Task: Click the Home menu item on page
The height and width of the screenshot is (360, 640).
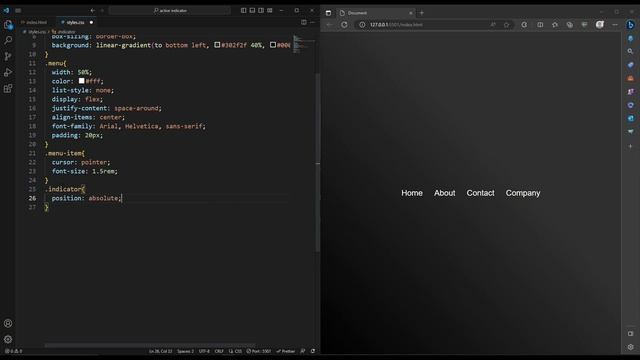Action: (412, 193)
